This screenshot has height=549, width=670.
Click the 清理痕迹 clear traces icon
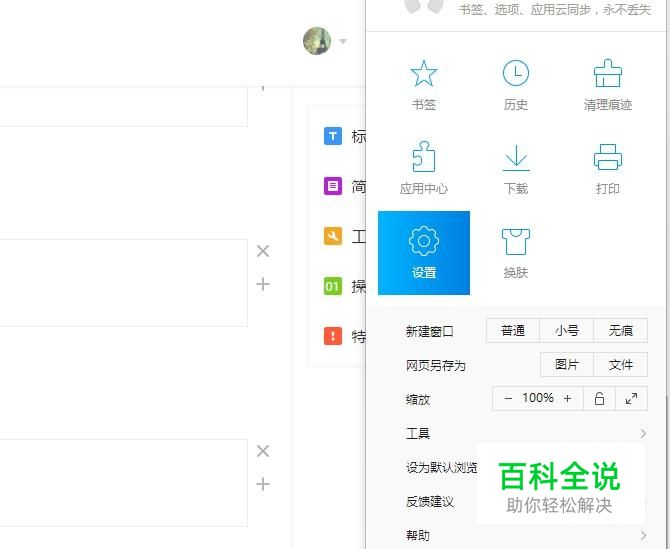tap(608, 73)
